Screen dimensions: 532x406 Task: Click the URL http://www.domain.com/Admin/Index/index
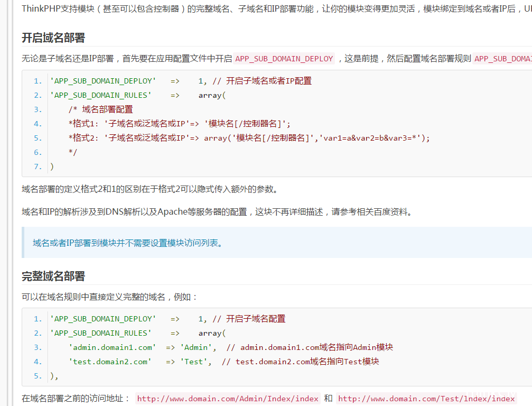coord(228,399)
